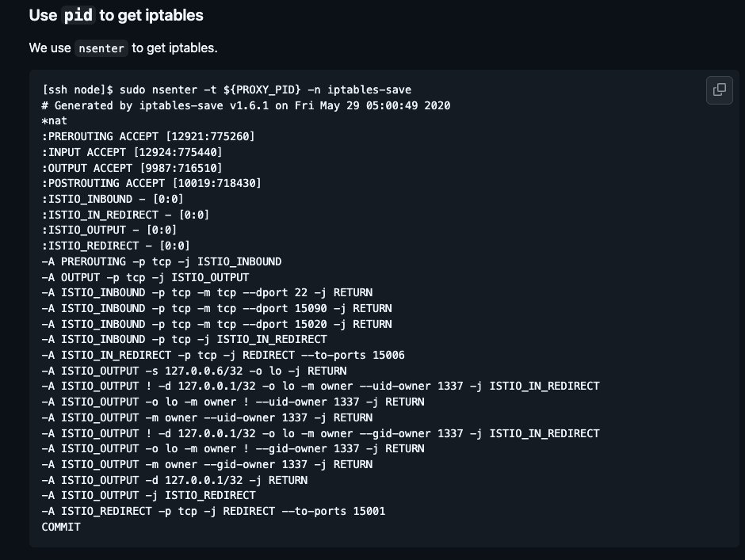745x560 pixels.
Task: Click the 'Use pid to get iptables' heading
Action: (116, 15)
